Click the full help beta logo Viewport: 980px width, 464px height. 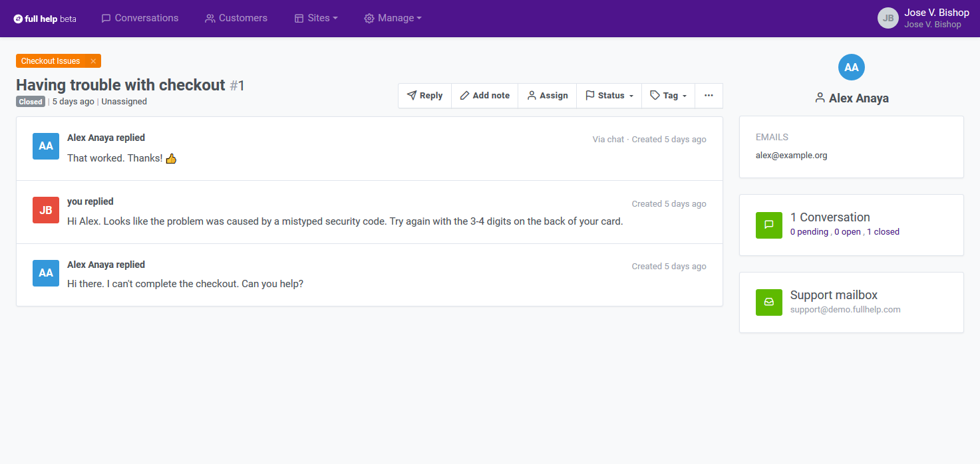coord(45,19)
